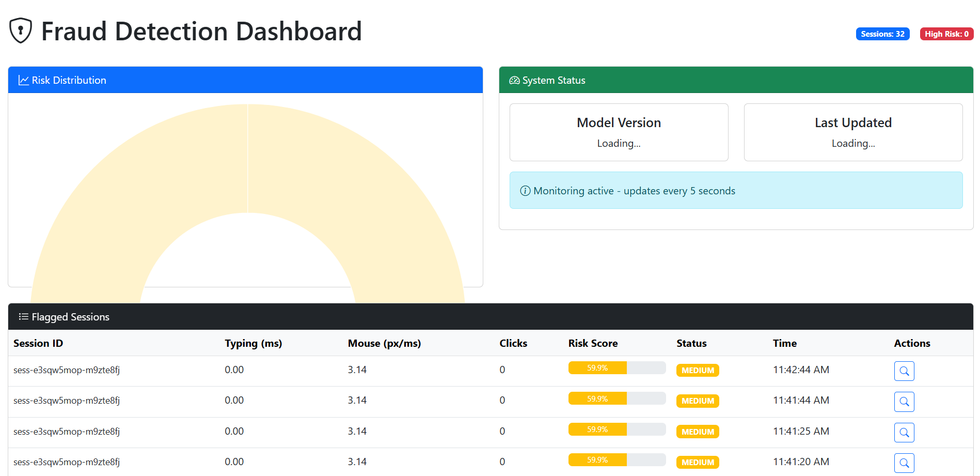Click the risk score bar in the 11:42:44 AM row

[x=617, y=368]
